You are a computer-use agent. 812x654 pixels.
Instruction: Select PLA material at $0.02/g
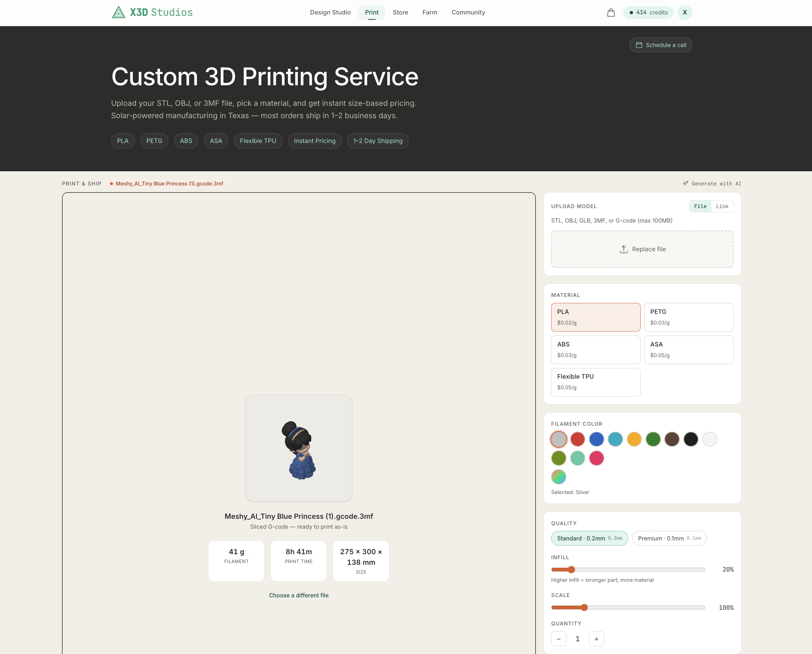click(595, 317)
